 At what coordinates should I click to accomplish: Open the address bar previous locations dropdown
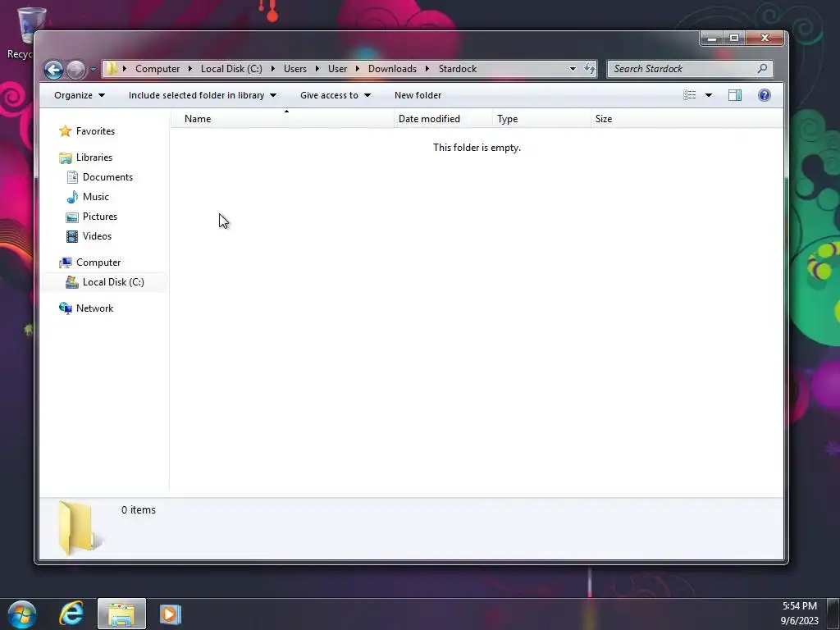tap(573, 69)
